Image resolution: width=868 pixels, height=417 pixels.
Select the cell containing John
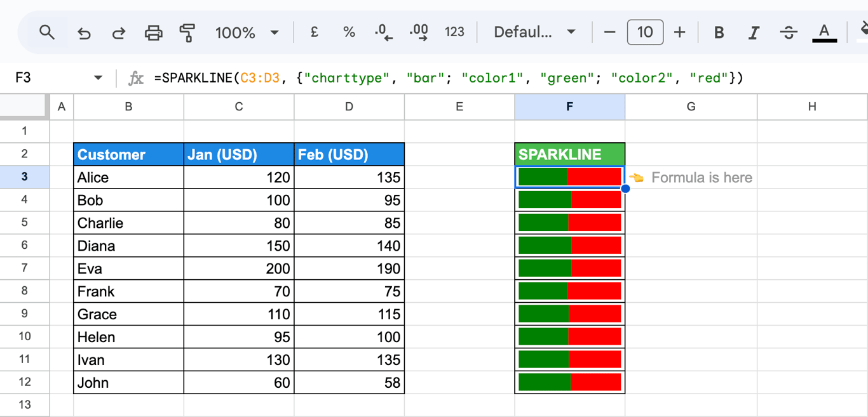tap(128, 383)
